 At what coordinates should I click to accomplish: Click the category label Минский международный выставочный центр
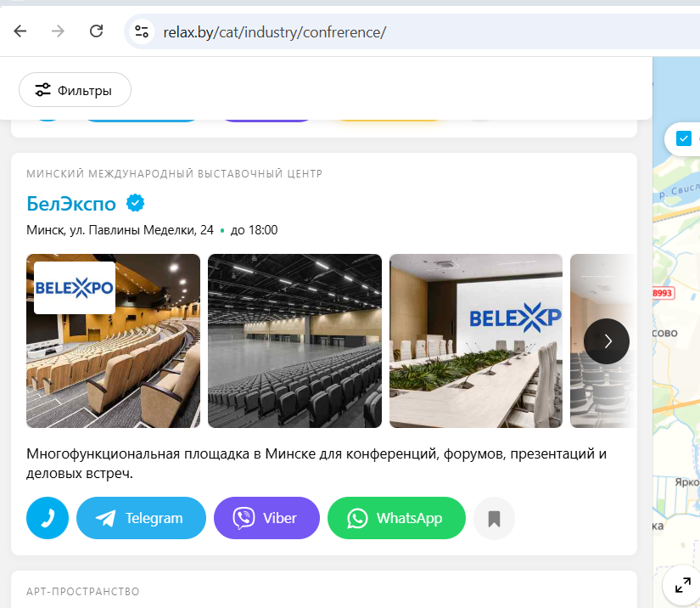click(x=174, y=174)
